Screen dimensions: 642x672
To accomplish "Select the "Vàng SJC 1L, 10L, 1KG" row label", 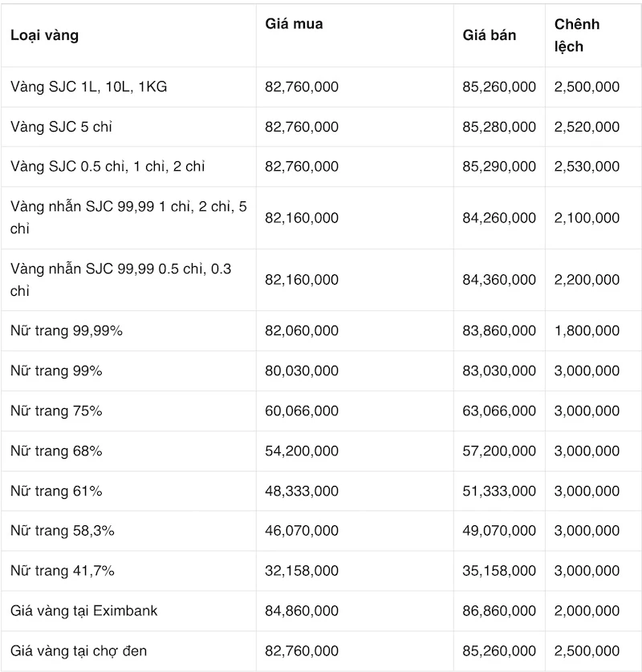I will pyautogui.click(x=88, y=87).
